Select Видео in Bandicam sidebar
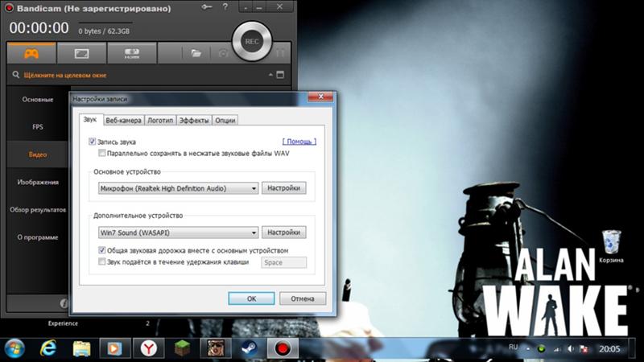Image resolution: width=644 pixels, height=362 pixels. pyautogui.click(x=37, y=154)
